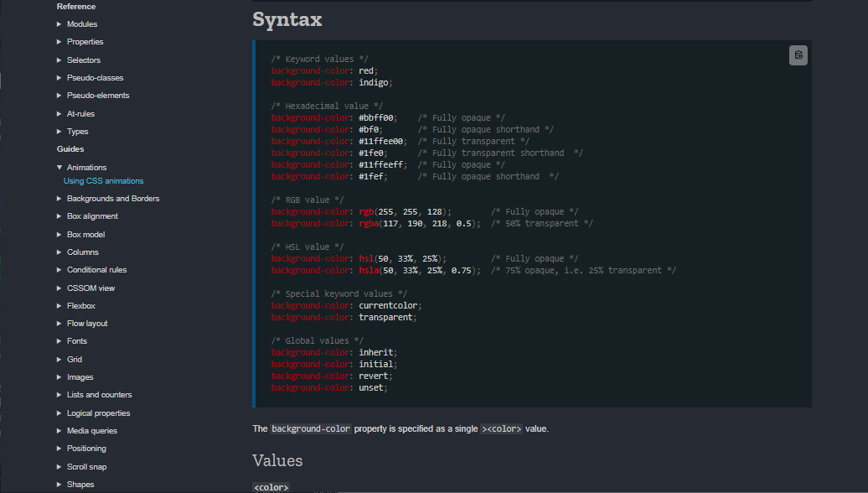Select the Lists and counters guide
This screenshot has height=493, width=868.
pyautogui.click(x=100, y=396)
